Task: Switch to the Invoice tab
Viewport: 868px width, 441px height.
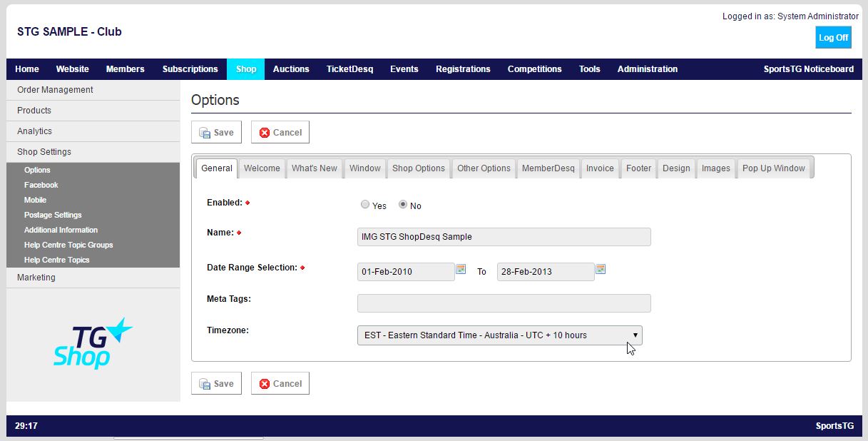Action: coord(600,168)
